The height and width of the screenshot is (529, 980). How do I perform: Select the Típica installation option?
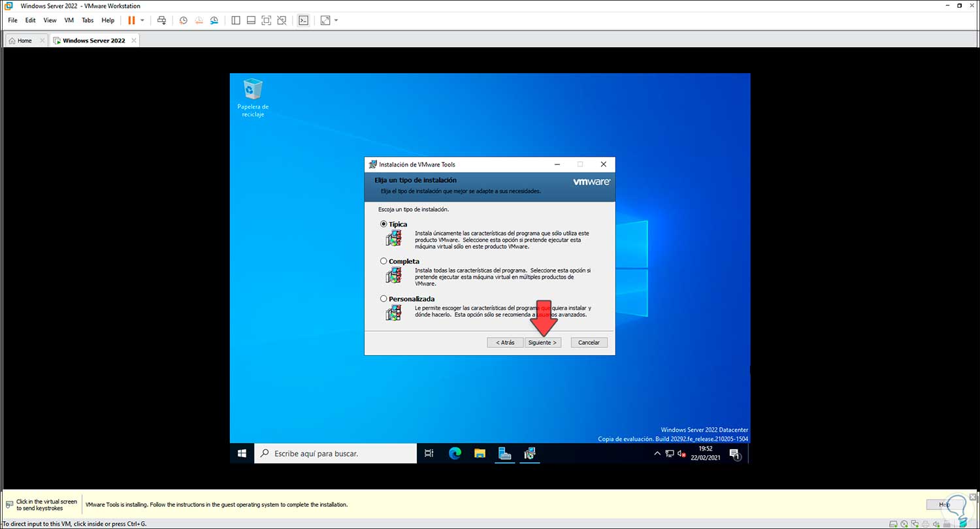point(384,224)
